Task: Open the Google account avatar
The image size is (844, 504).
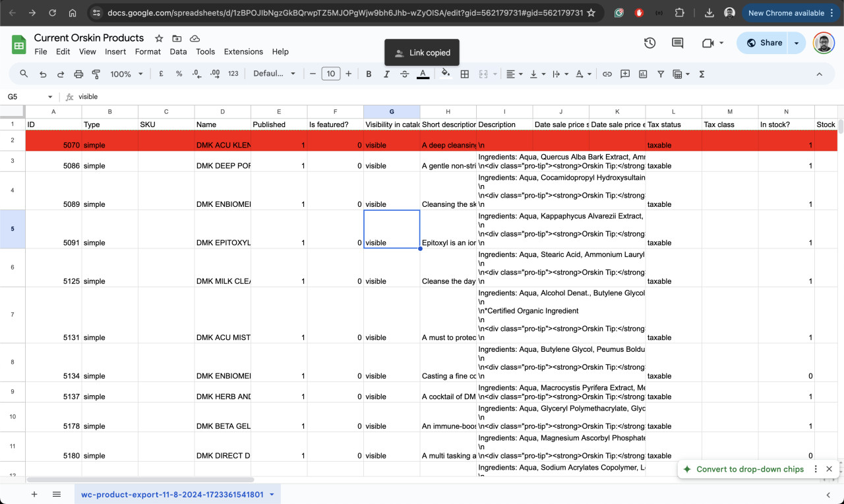Action: coord(824,43)
